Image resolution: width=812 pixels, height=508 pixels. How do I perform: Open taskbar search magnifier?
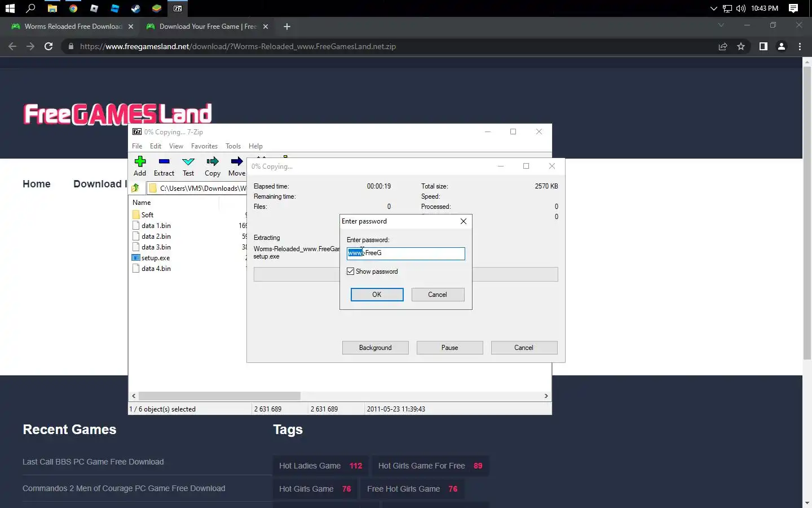click(31, 8)
